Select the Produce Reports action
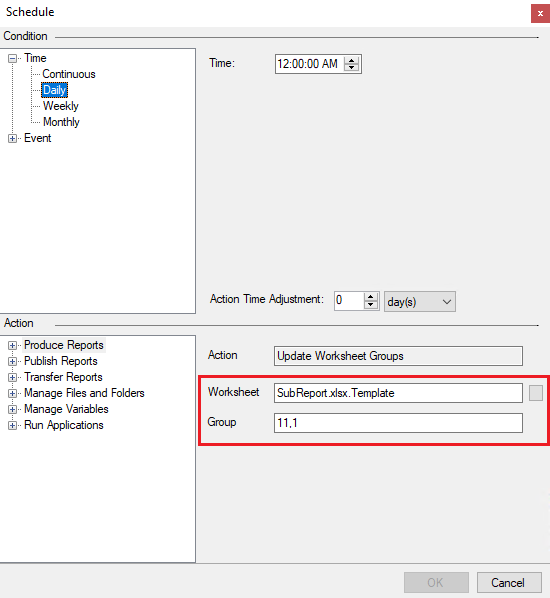Viewport: 550px width, 598px height. coord(64,345)
